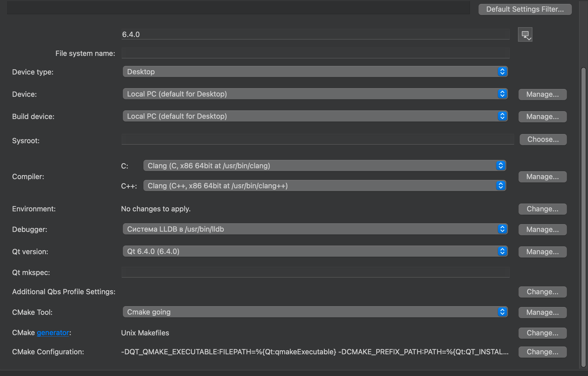Click Manage next to Compiler
Image resolution: width=588 pixels, height=376 pixels.
542,177
